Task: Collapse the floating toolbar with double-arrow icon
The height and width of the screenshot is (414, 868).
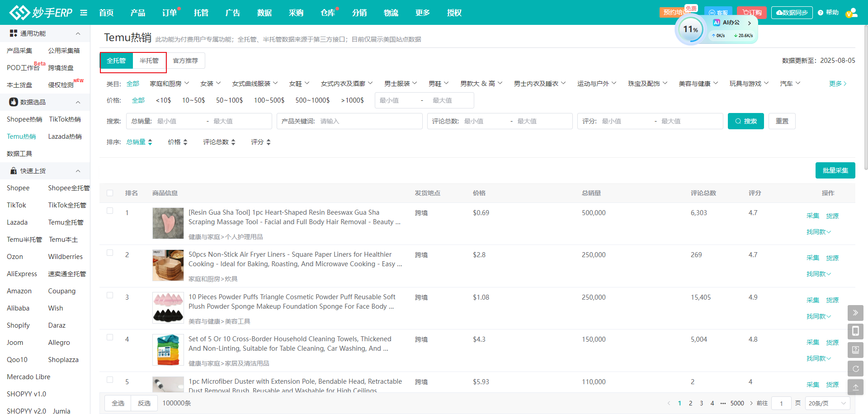Action: [855, 313]
